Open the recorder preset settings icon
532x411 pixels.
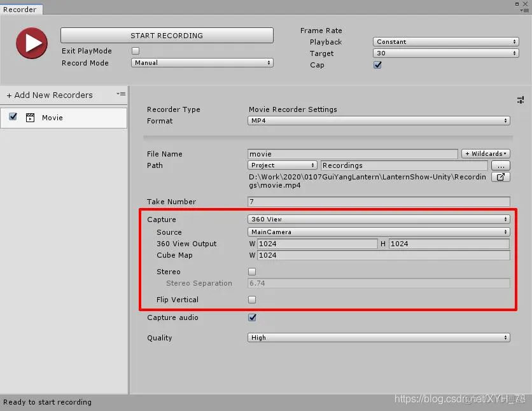tap(520, 100)
